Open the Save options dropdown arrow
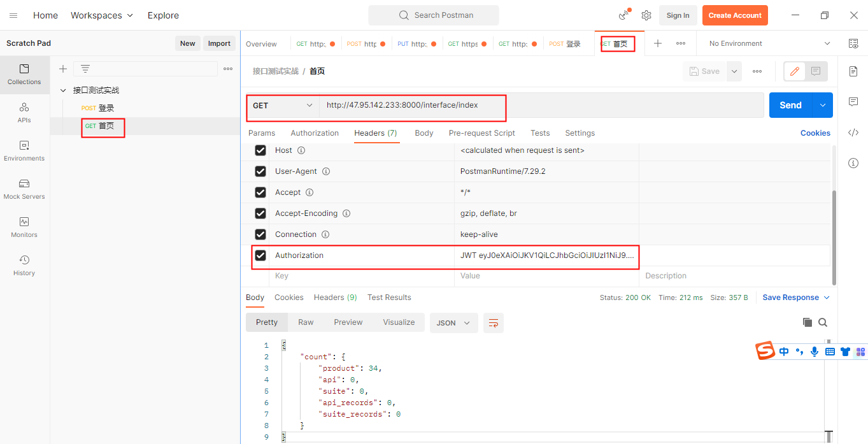The height and width of the screenshot is (444, 868). coord(734,71)
